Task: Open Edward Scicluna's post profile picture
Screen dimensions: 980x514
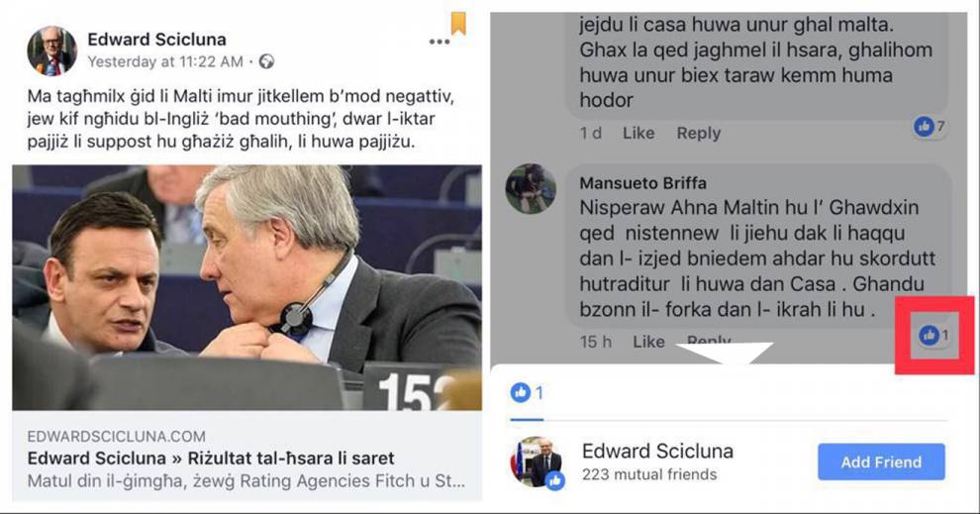Action: point(51,51)
